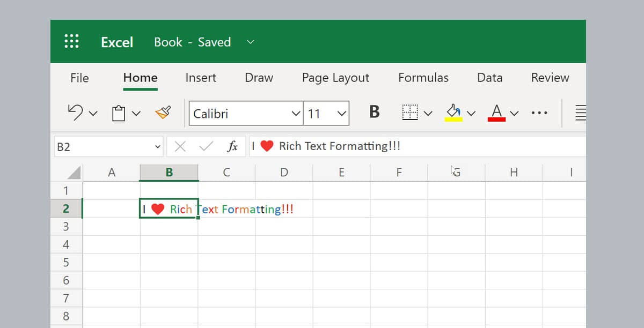Click the Excel app title
This screenshot has height=328, width=644.
point(117,42)
